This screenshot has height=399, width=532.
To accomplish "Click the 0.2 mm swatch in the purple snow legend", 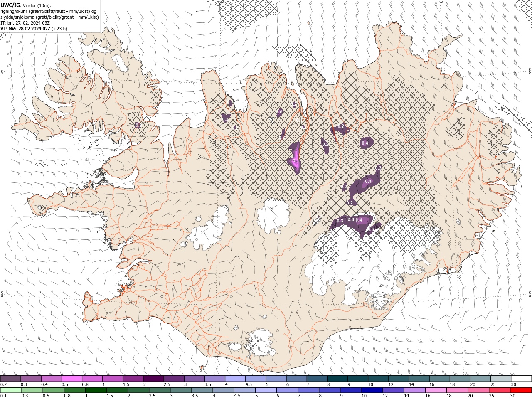I will tap(10, 379).
